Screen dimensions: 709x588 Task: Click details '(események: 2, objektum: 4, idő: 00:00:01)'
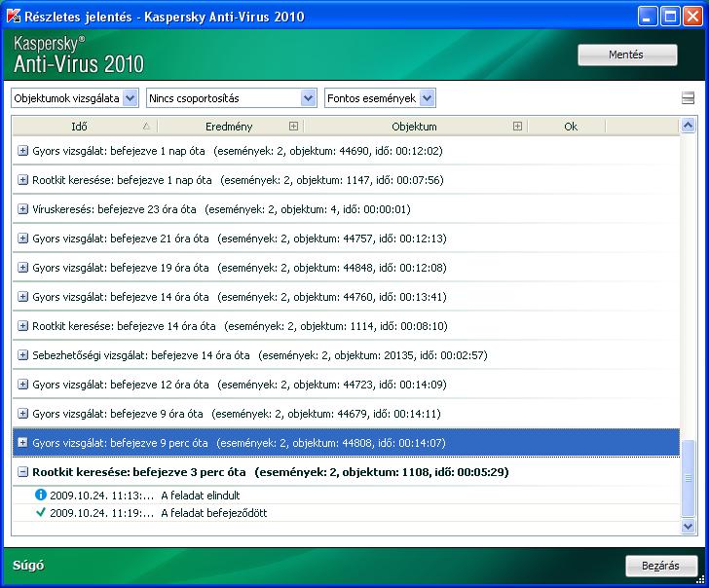(x=308, y=208)
